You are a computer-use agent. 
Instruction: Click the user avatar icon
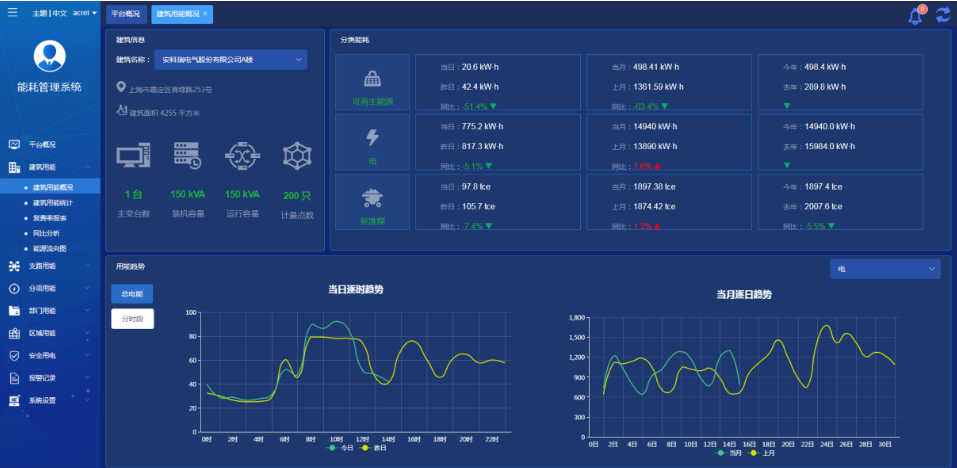point(50,57)
